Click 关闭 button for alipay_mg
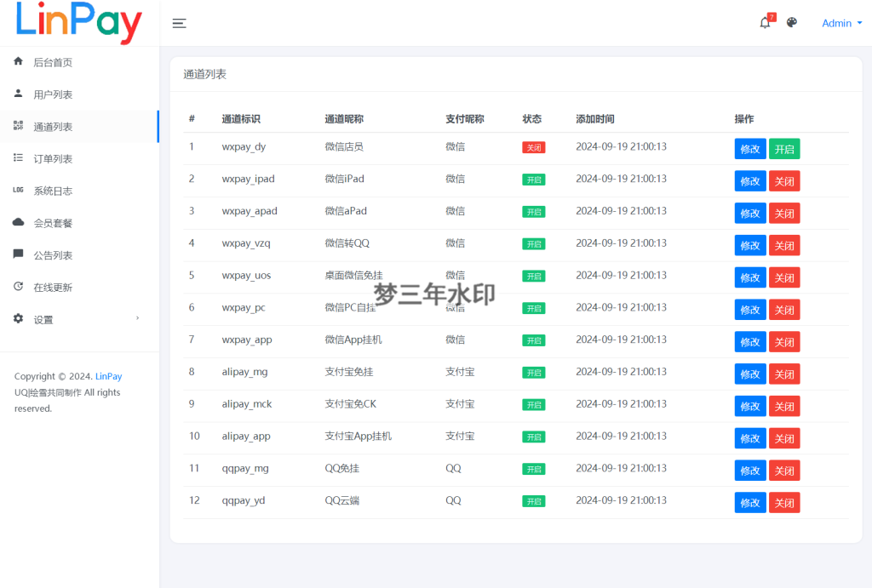This screenshot has height=588, width=872. point(784,374)
